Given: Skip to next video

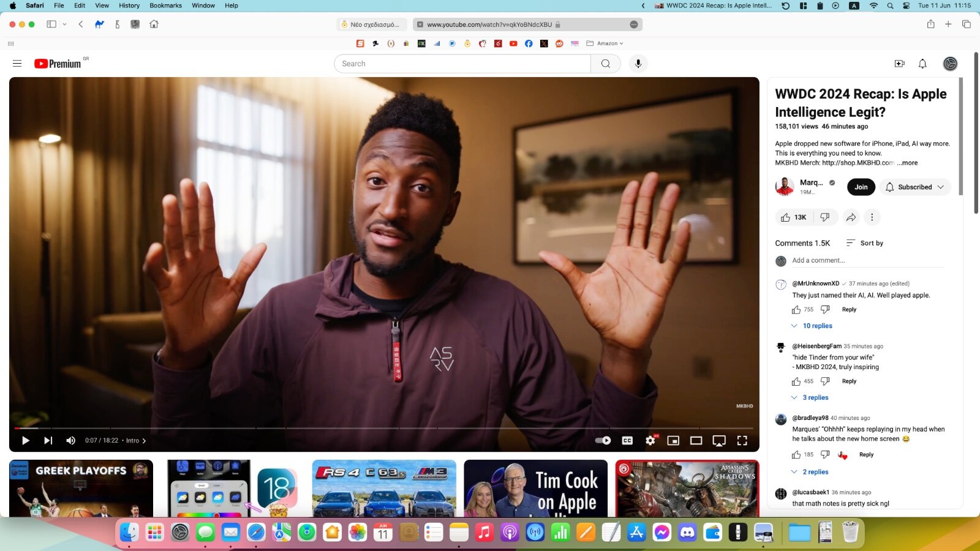Looking at the screenshot, I should [x=48, y=440].
